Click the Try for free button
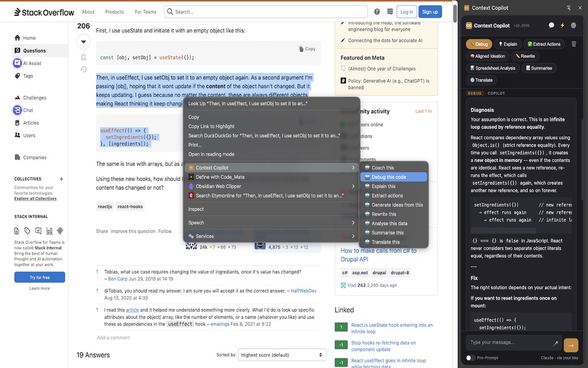The image size is (588, 368). tap(40, 277)
